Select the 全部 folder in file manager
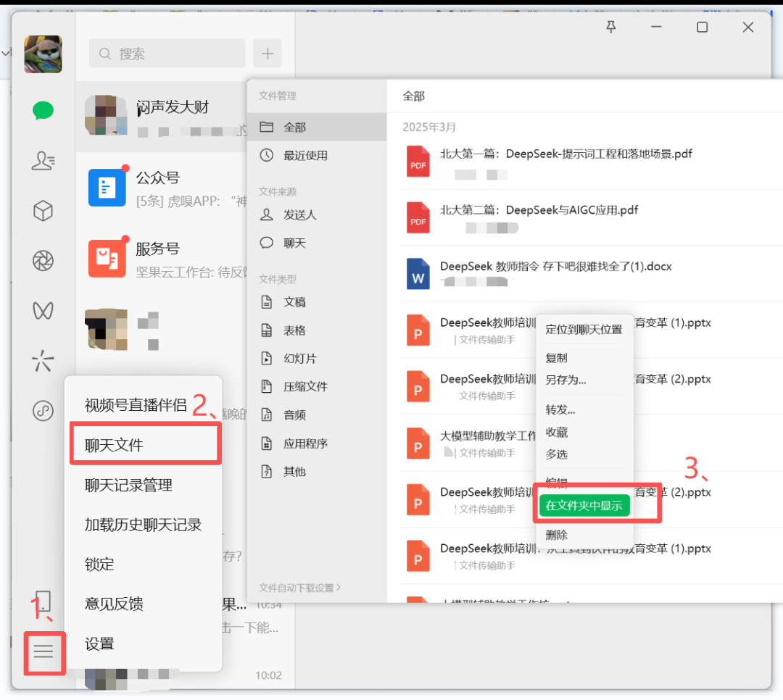This screenshot has height=700, width=783. point(317,127)
